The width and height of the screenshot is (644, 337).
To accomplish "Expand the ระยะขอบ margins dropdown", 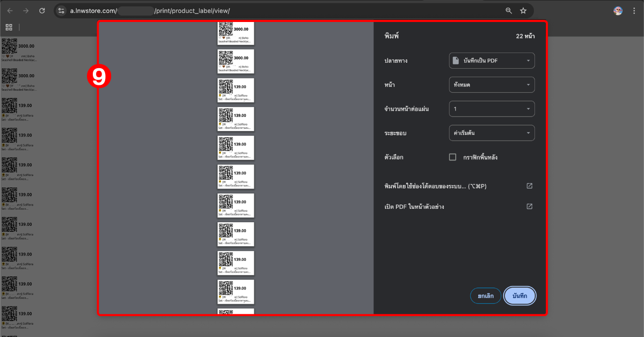I will pos(492,133).
